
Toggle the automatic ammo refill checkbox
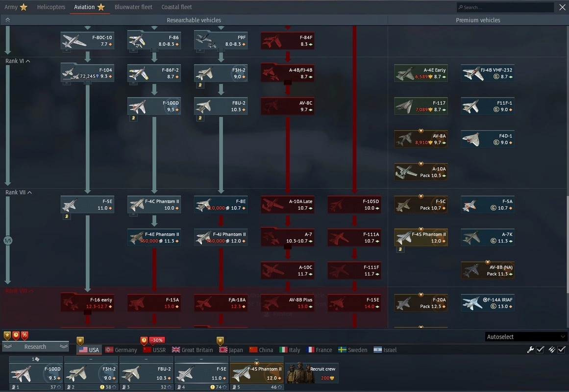point(562,349)
